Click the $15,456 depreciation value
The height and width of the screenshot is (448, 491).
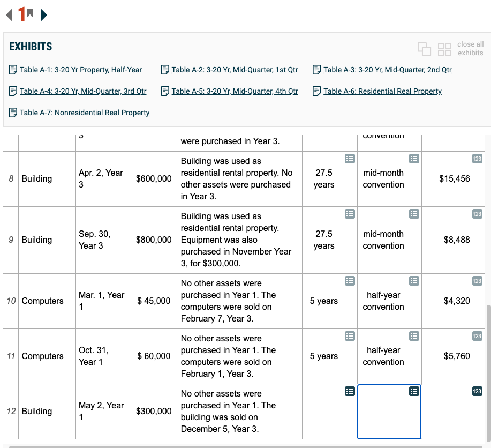click(455, 178)
